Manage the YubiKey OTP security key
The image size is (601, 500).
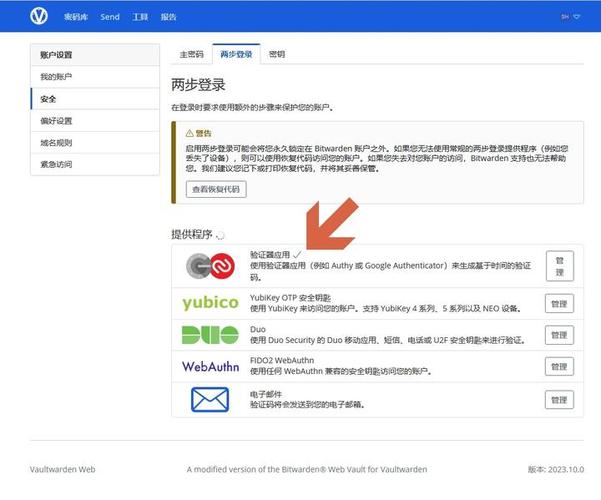559,303
